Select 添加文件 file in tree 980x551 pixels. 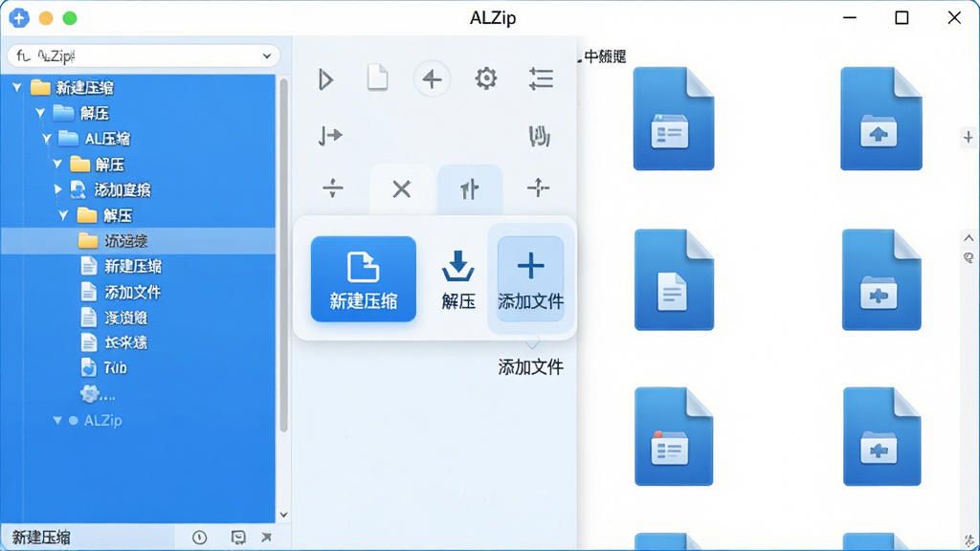coord(122,292)
